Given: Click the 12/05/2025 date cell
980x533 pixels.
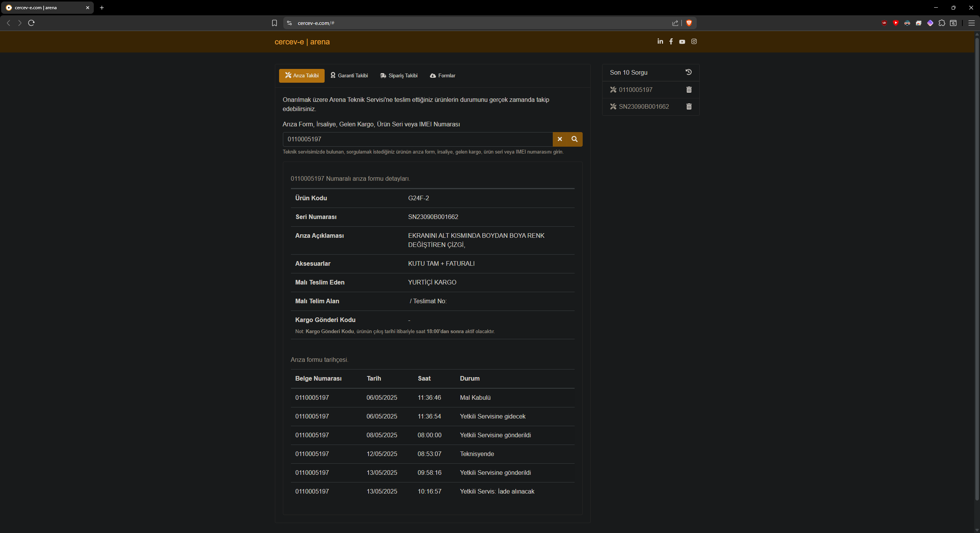Looking at the screenshot, I should [382, 454].
